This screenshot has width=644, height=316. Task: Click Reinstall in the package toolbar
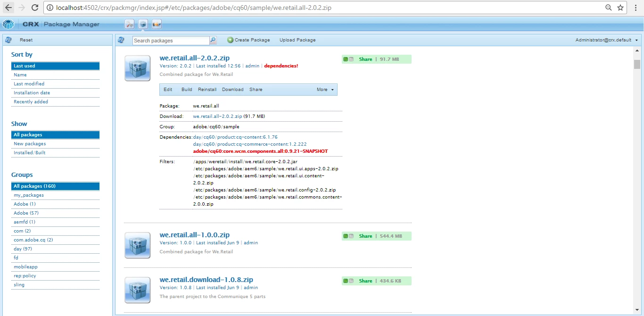(207, 90)
